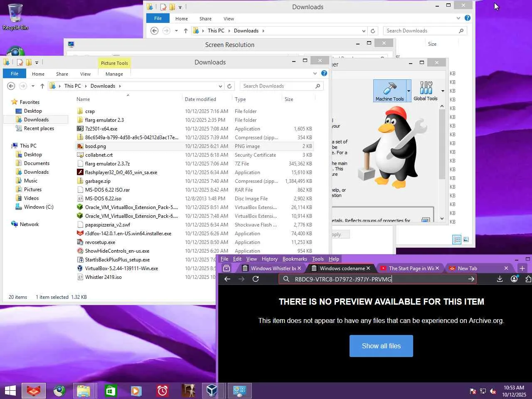
Task: Open the browser Bookmarks menu
Action: click(x=295, y=259)
